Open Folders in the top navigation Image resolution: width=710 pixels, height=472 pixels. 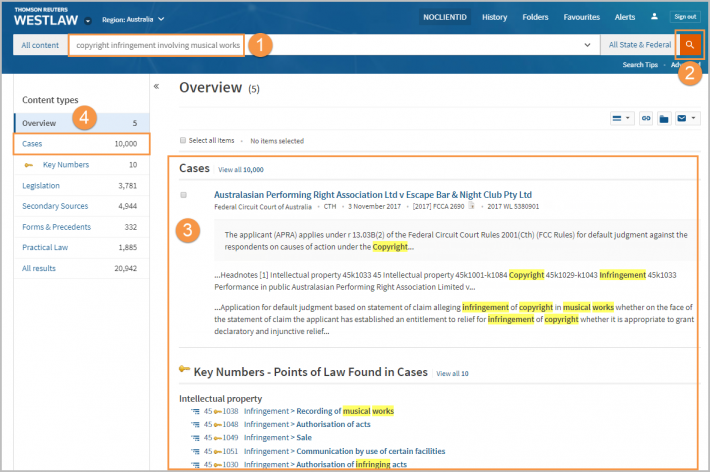point(535,17)
